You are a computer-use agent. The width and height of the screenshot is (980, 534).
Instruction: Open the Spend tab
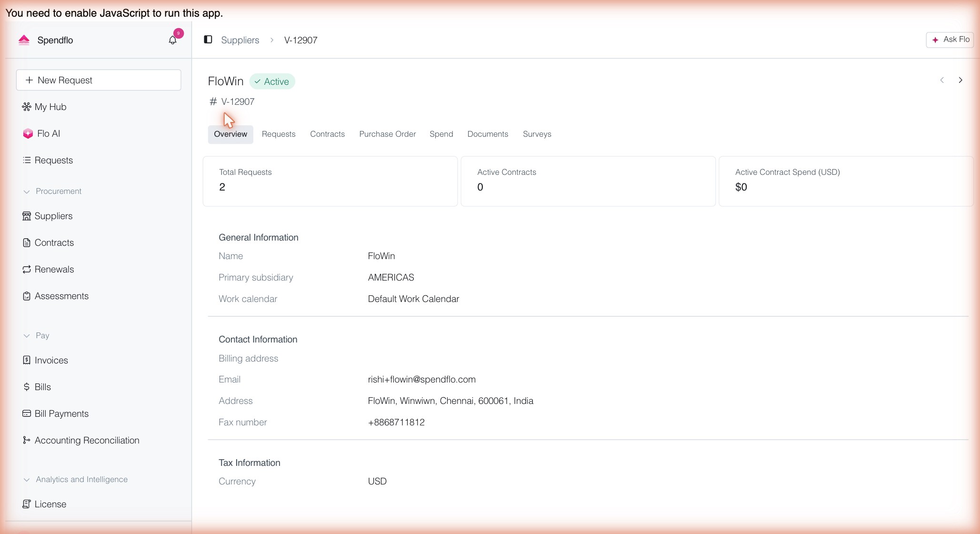[441, 134]
